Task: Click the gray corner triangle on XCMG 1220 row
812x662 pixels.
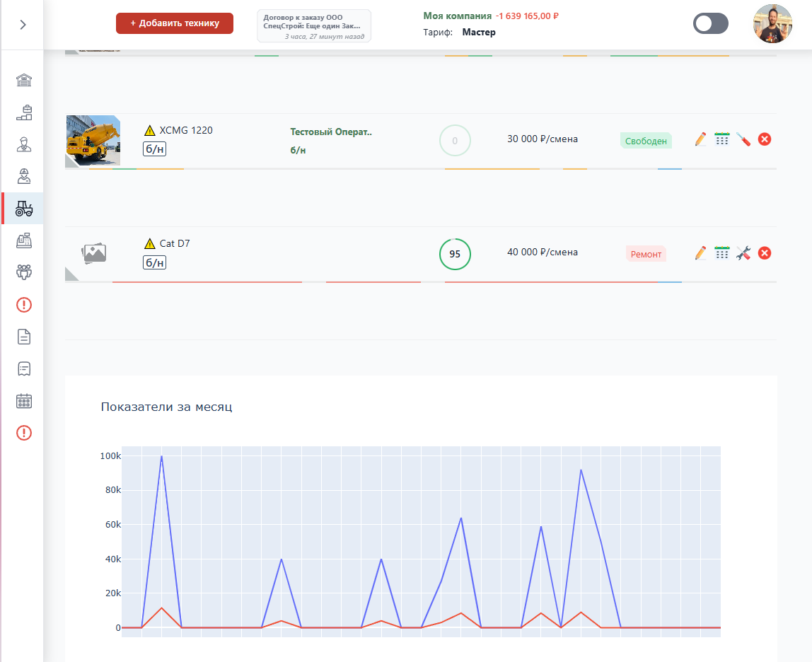Action: pos(71,162)
